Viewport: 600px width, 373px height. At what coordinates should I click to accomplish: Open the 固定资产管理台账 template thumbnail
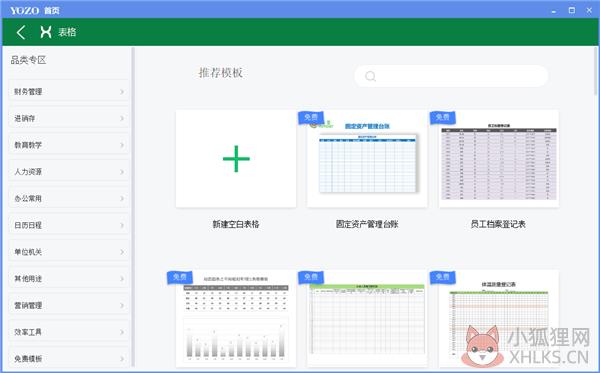point(367,159)
